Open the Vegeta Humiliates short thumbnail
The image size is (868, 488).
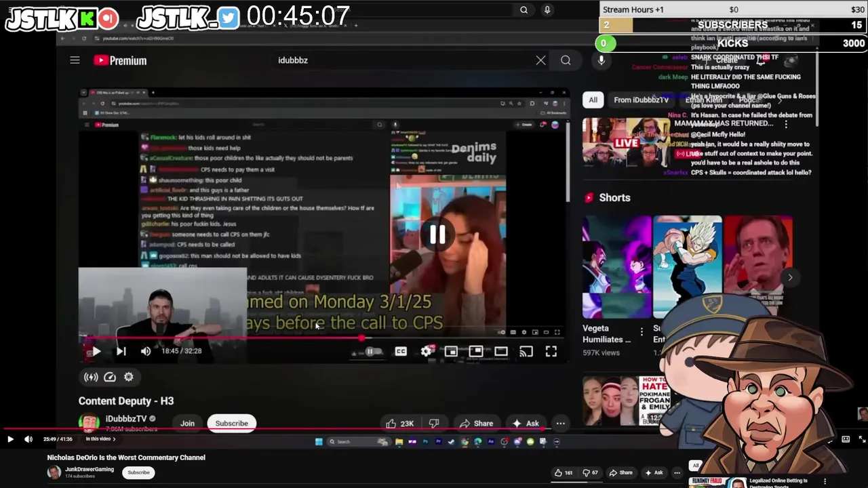[x=616, y=267]
